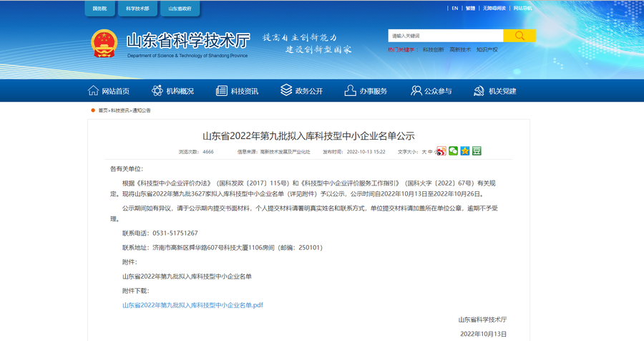
Task: Go to 科技资讯 section
Action: click(x=245, y=91)
